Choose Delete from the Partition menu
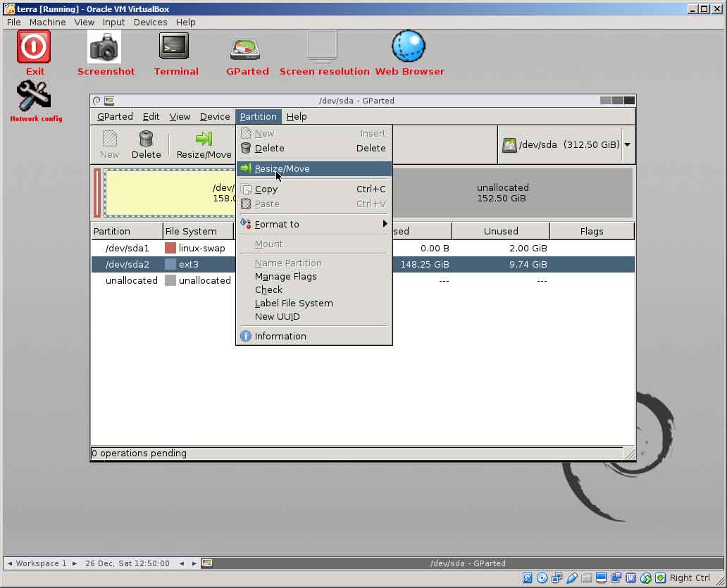The height and width of the screenshot is (588, 727). [x=314, y=149]
